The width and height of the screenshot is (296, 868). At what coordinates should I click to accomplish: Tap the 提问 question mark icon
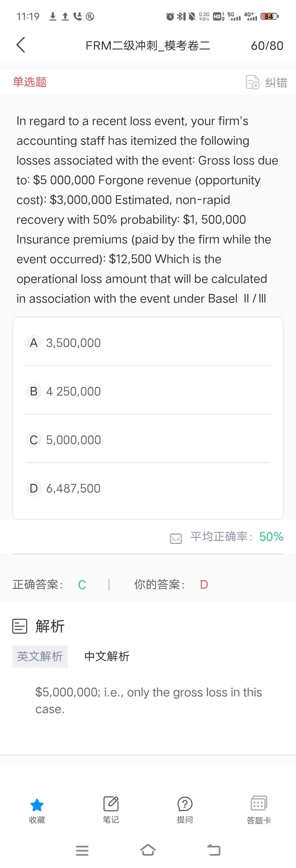tap(185, 804)
